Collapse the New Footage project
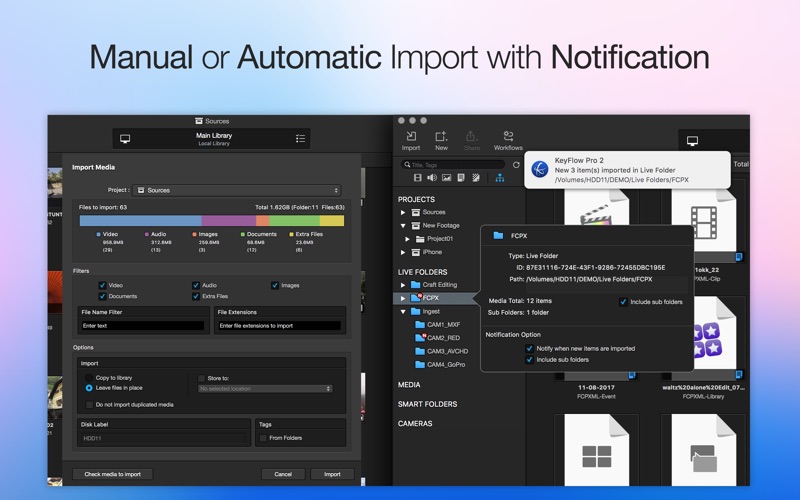 point(403,226)
